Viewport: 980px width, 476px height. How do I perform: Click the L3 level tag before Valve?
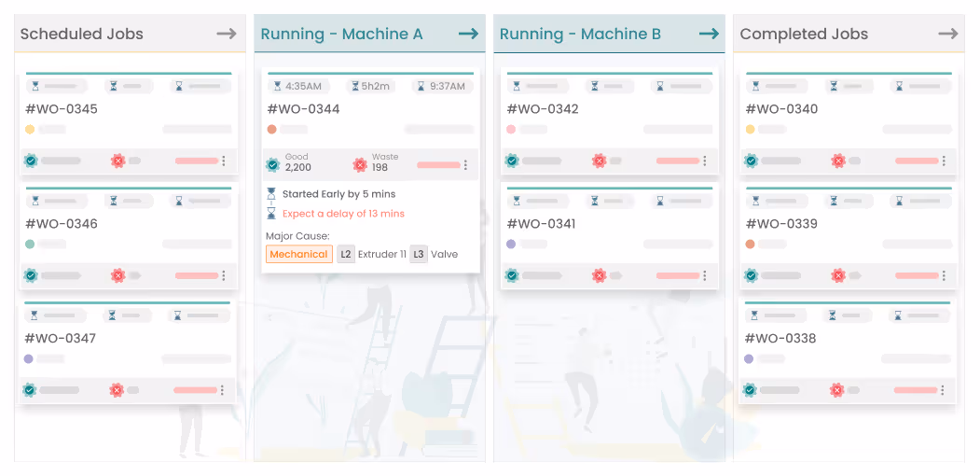(x=419, y=254)
